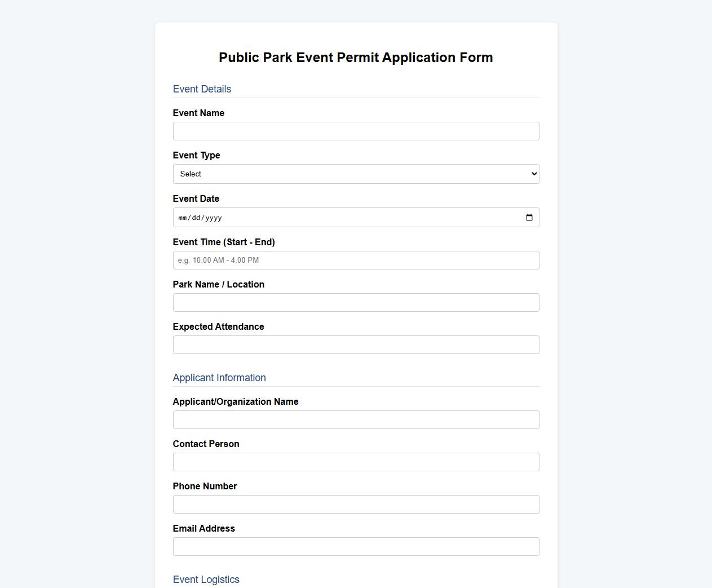Select the Email Address input

(x=356, y=546)
